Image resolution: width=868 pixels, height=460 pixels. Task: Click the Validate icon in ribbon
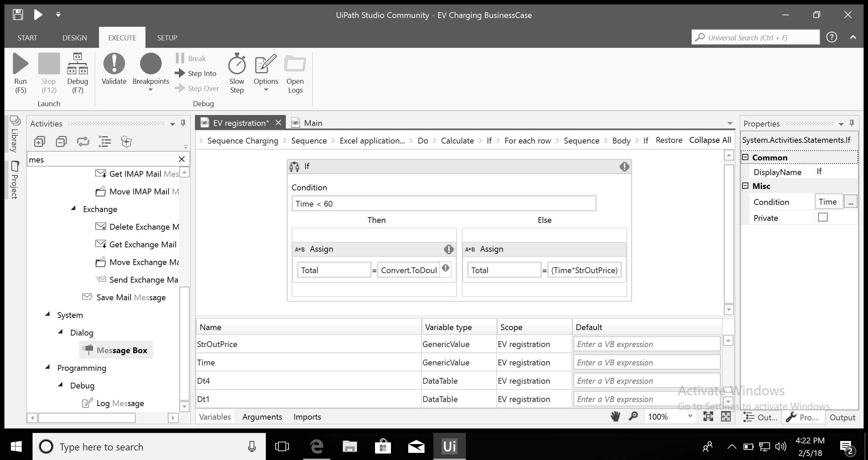[114, 64]
